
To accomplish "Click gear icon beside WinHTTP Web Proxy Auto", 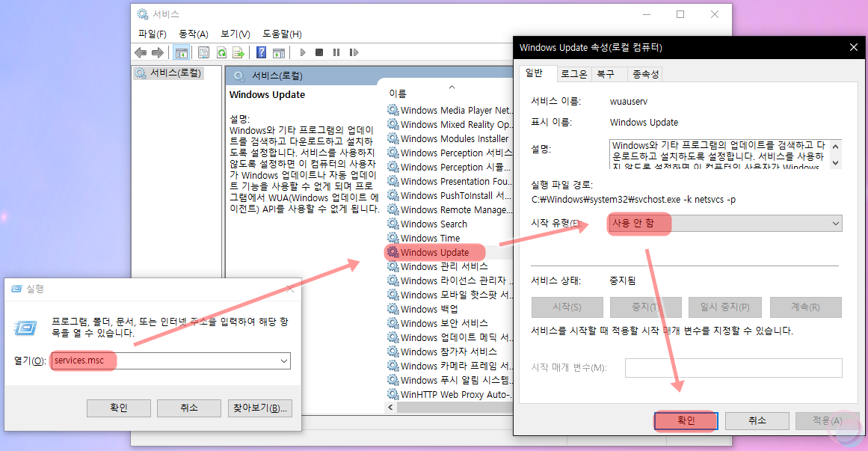I will pos(393,394).
